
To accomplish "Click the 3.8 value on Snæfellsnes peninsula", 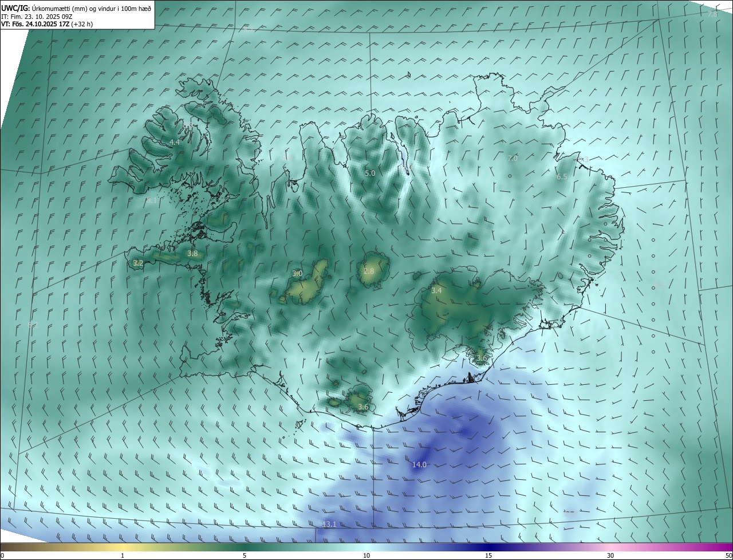I will pyautogui.click(x=192, y=253).
